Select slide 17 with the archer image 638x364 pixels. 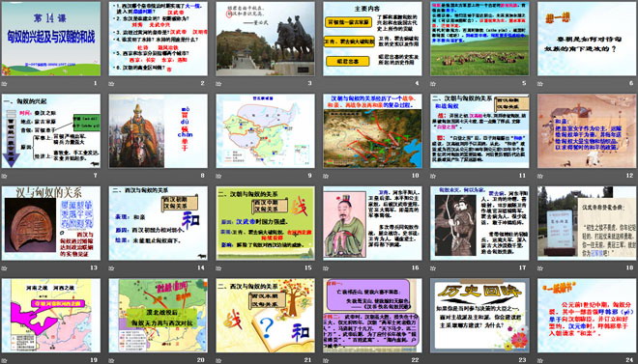[479, 223]
